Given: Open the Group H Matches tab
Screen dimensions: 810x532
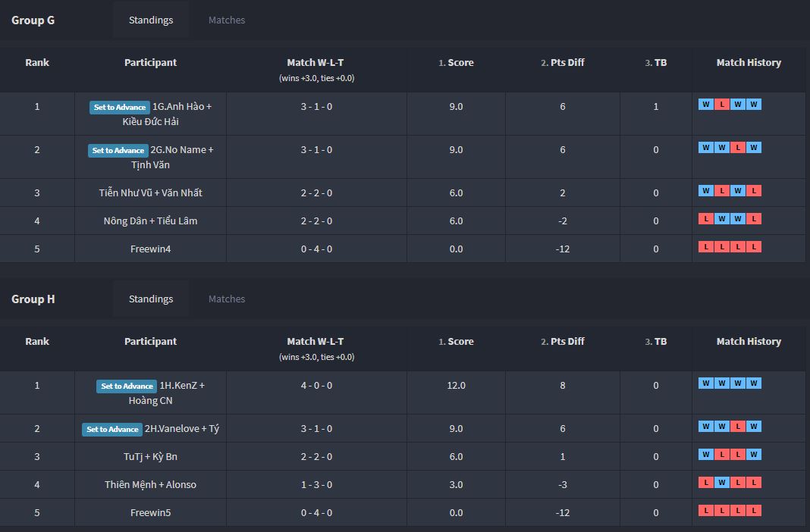Looking at the screenshot, I should pyautogui.click(x=226, y=299).
